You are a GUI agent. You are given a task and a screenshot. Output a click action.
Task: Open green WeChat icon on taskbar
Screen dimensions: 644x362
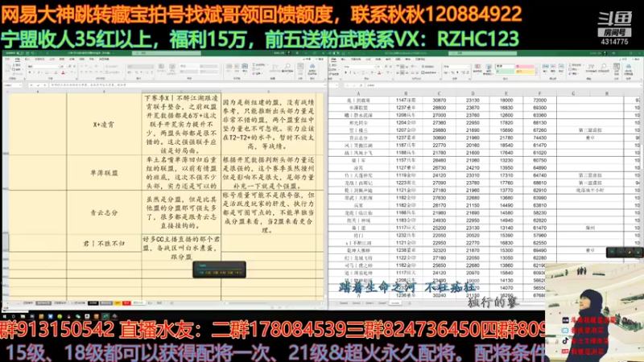(x=78, y=316)
